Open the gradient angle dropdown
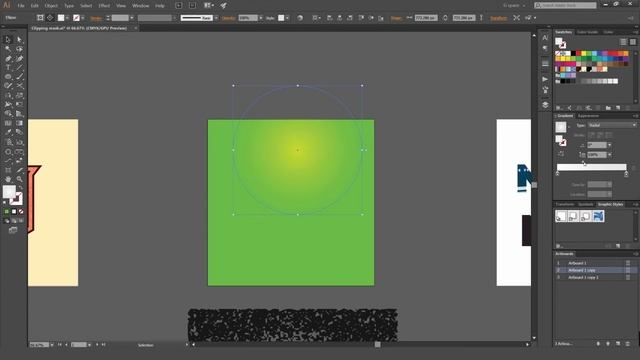 point(609,145)
